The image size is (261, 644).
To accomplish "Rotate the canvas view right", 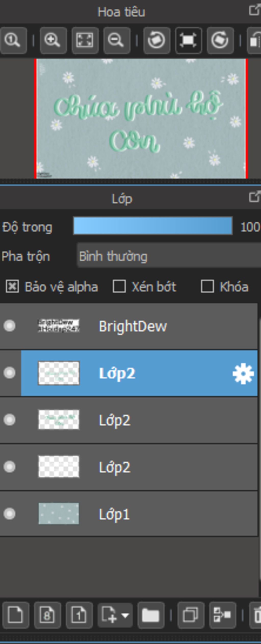I will (x=220, y=41).
